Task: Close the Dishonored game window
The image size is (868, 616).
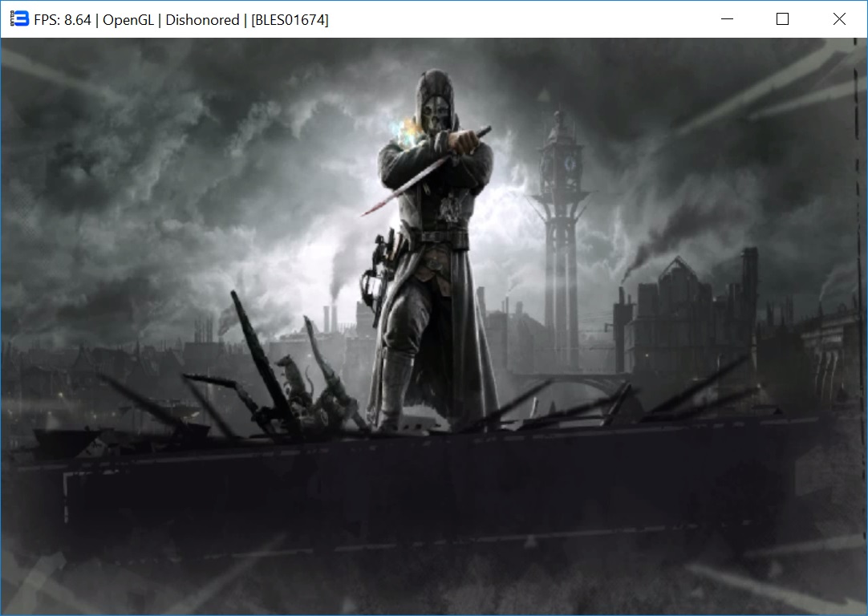Action: [839, 18]
